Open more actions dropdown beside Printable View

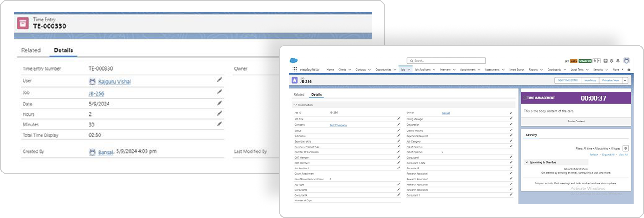coord(625,80)
